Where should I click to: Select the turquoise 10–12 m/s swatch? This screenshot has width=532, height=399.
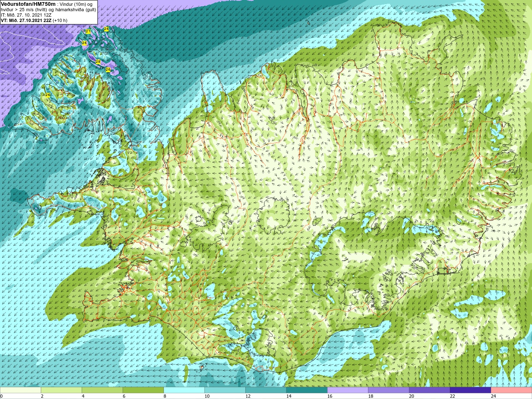(x=225, y=390)
